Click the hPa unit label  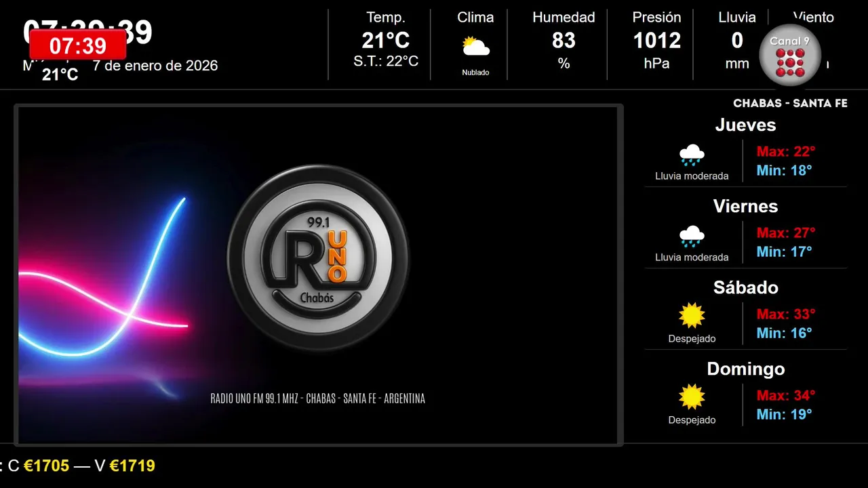pos(656,63)
